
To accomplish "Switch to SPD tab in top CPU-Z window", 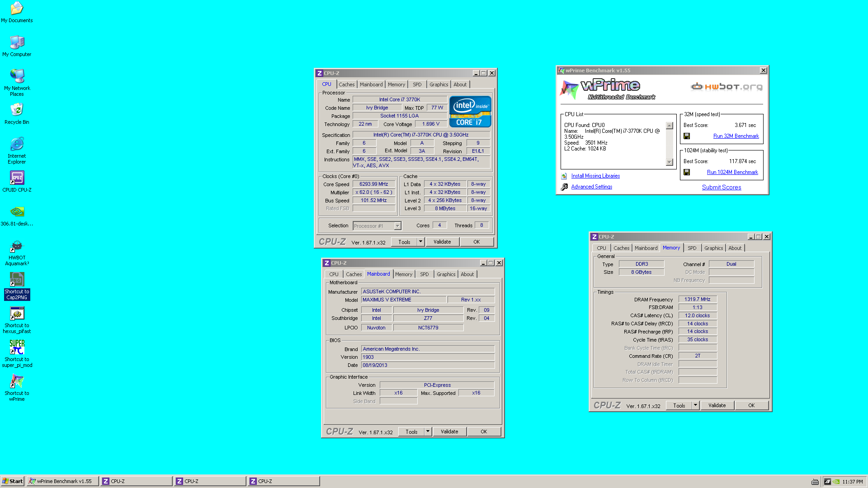I will tap(417, 84).
